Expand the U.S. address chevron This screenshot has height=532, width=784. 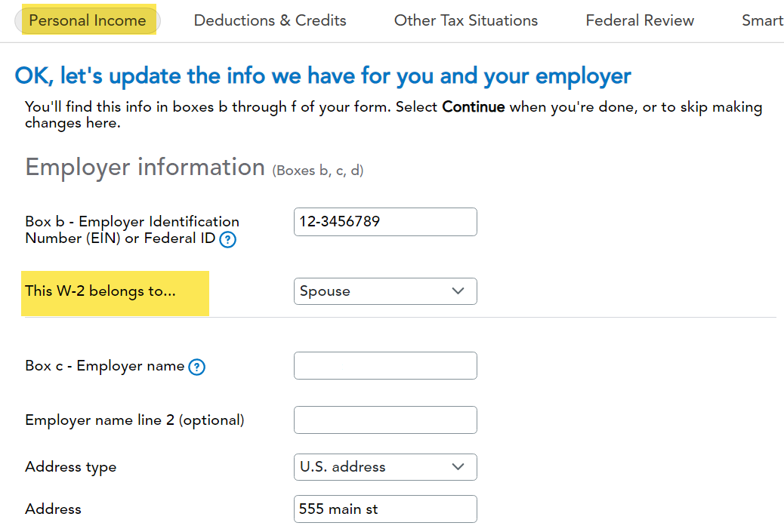(458, 466)
